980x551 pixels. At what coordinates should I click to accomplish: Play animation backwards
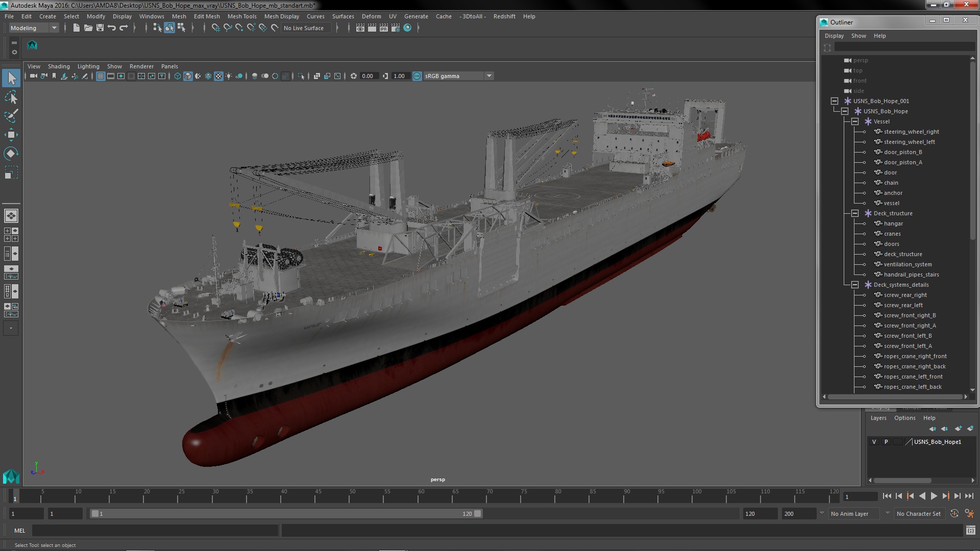point(922,496)
